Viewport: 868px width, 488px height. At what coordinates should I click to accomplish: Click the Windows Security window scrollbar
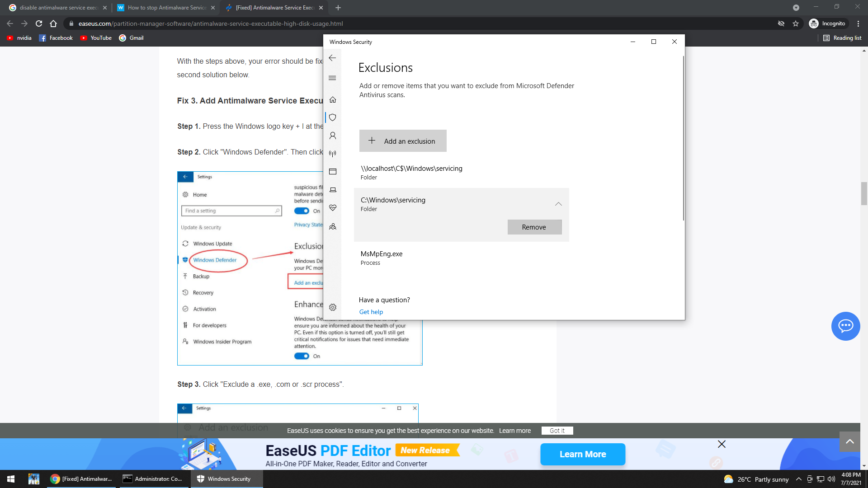(x=683, y=138)
